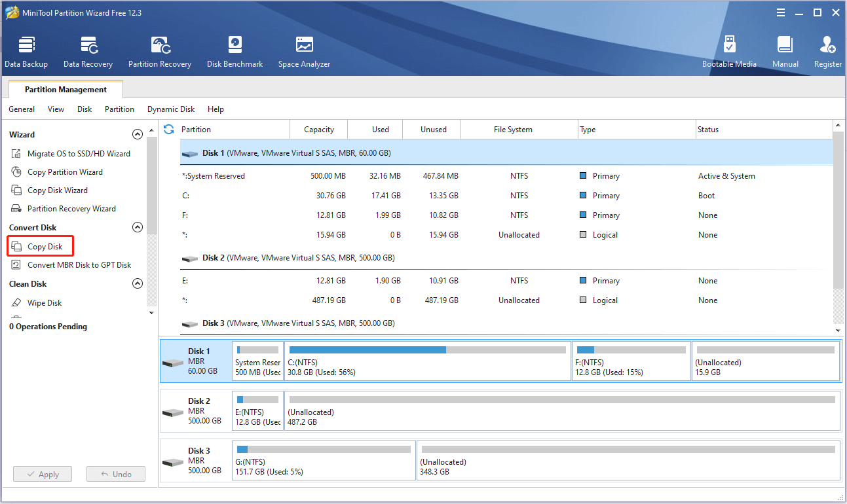
Task: Open the Help menu
Action: [x=216, y=109]
